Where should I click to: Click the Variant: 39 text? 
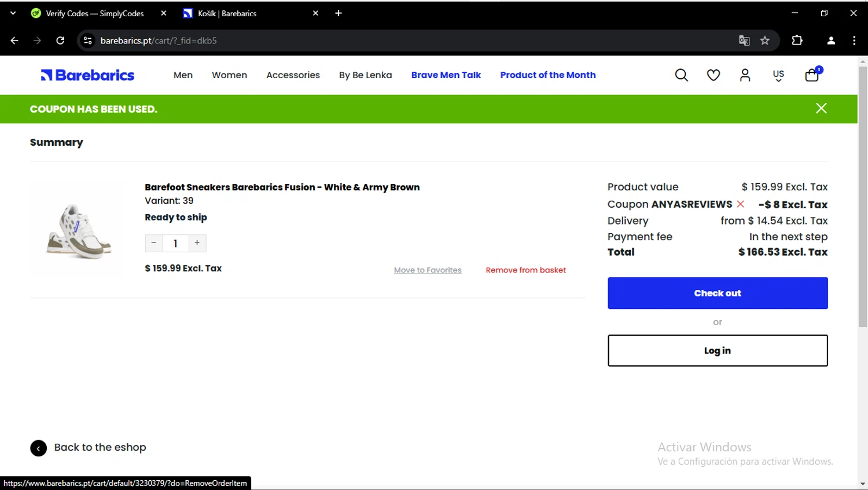click(169, 201)
